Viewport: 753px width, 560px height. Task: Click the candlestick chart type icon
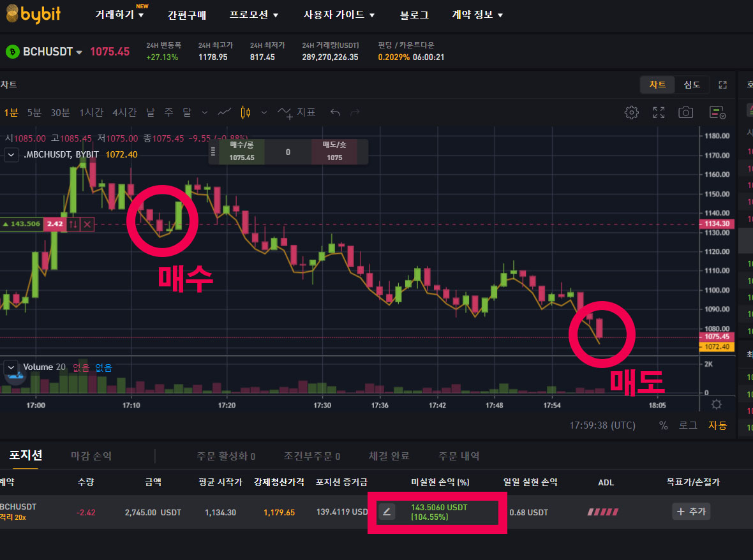tap(245, 113)
